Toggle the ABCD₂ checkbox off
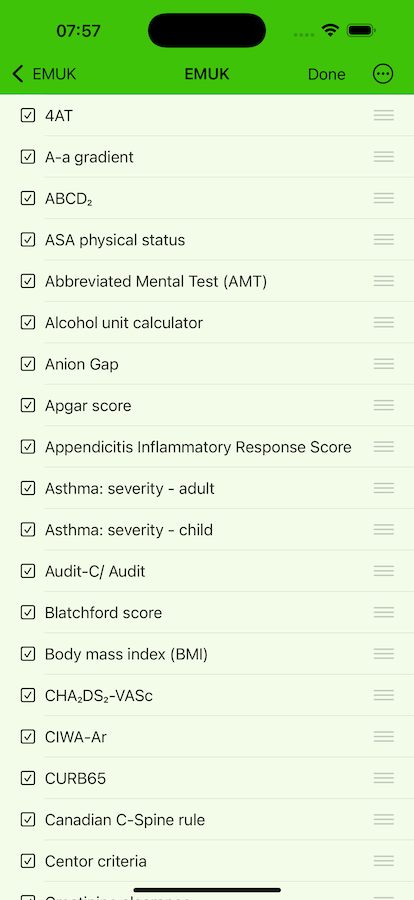 tap(28, 198)
